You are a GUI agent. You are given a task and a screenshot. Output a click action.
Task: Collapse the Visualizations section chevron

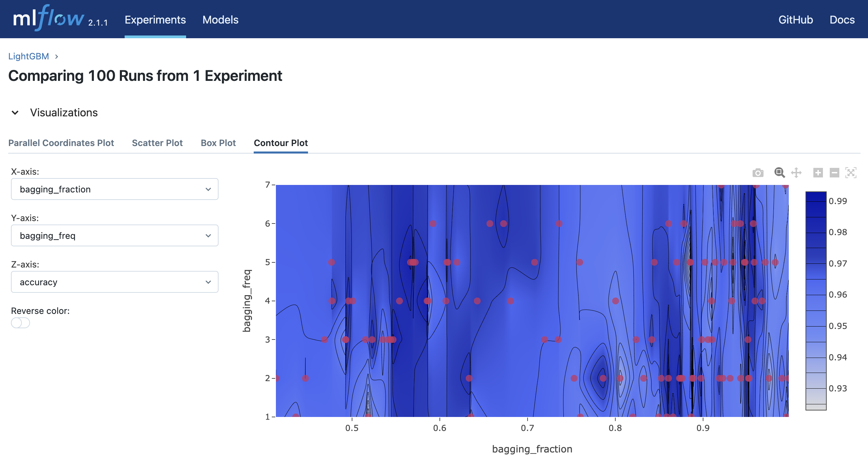tap(15, 113)
